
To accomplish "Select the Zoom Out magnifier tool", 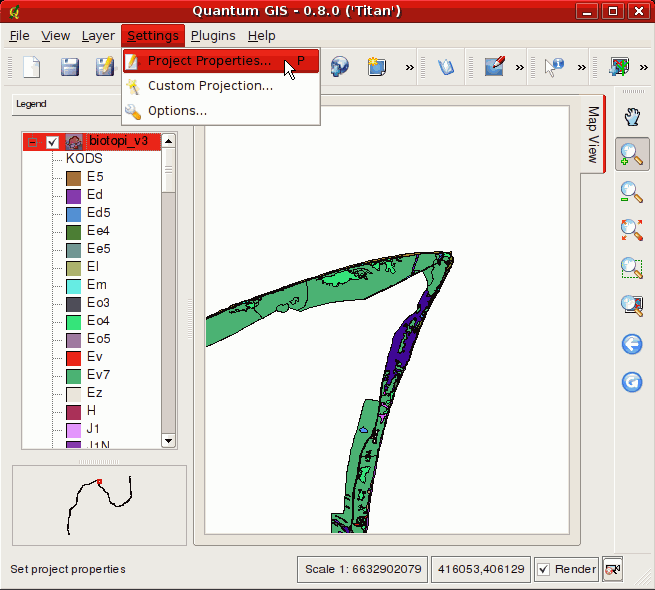I will [632, 192].
